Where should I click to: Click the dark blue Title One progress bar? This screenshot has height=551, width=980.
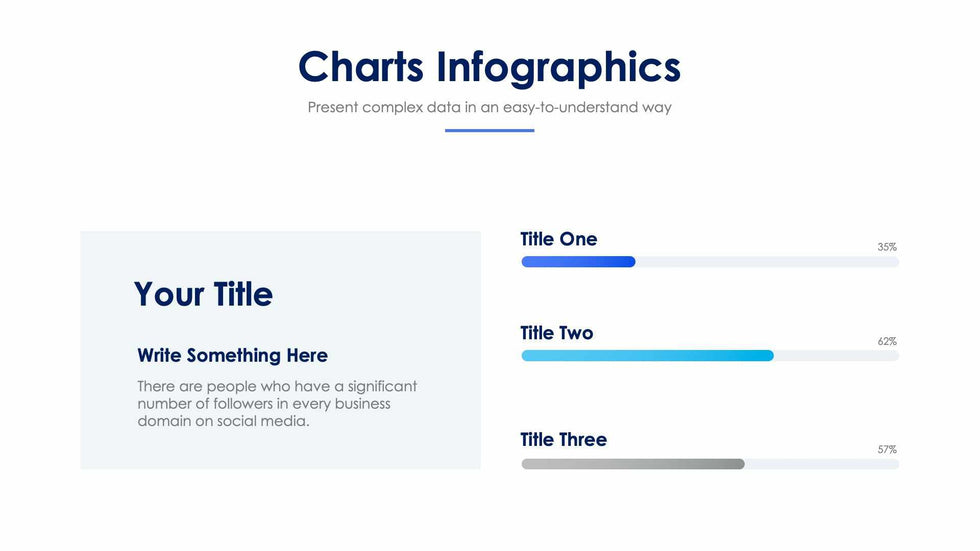[x=578, y=262]
